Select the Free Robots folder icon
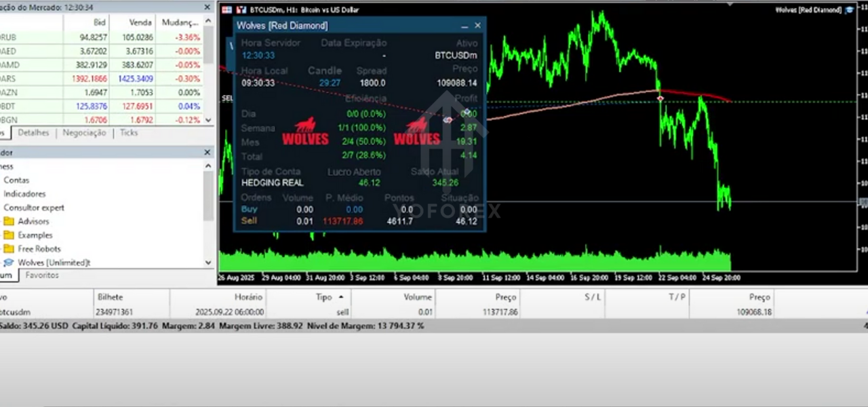The width and height of the screenshot is (868, 407). pyautogui.click(x=9, y=249)
